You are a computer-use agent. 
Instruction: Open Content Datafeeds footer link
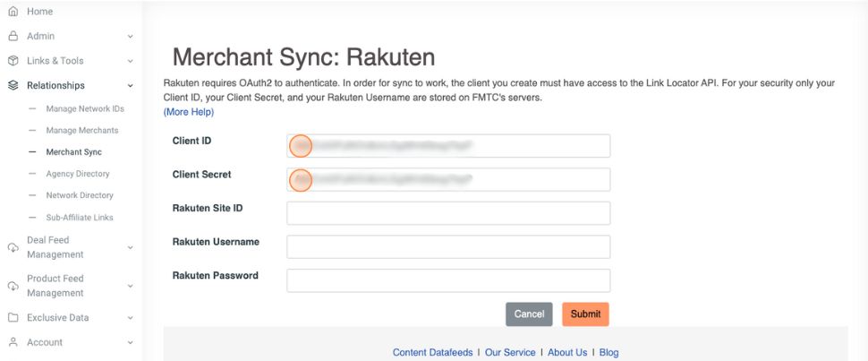pyautogui.click(x=433, y=352)
